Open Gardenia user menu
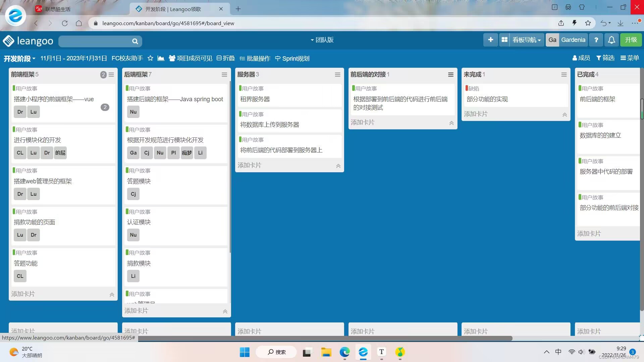Image resolution: width=644 pixels, height=362 pixels. click(573, 40)
